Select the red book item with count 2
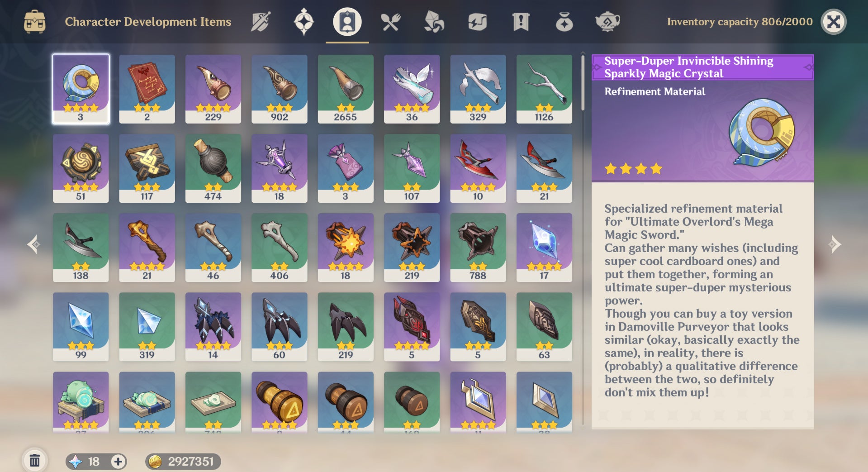 click(147, 89)
